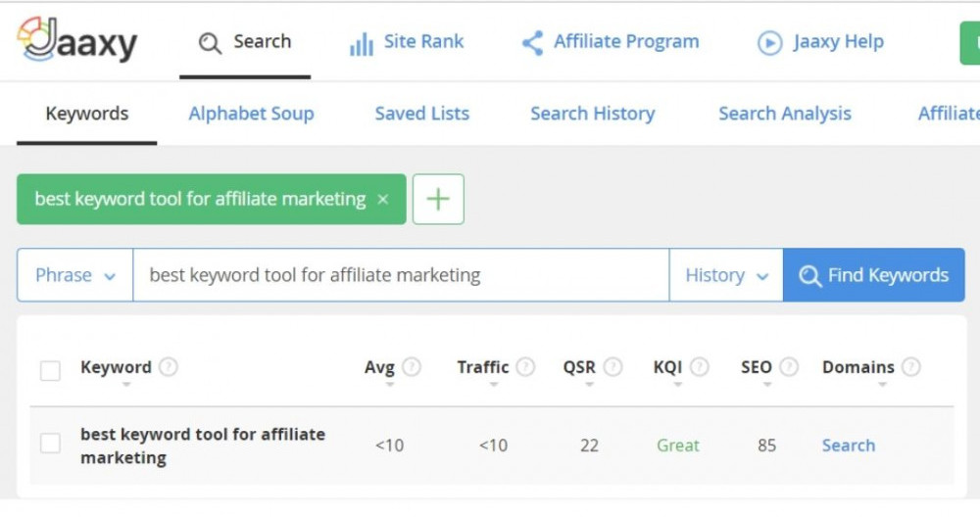This screenshot has height=517, width=980.
Task: Select the Keywords tab
Action: click(x=87, y=114)
